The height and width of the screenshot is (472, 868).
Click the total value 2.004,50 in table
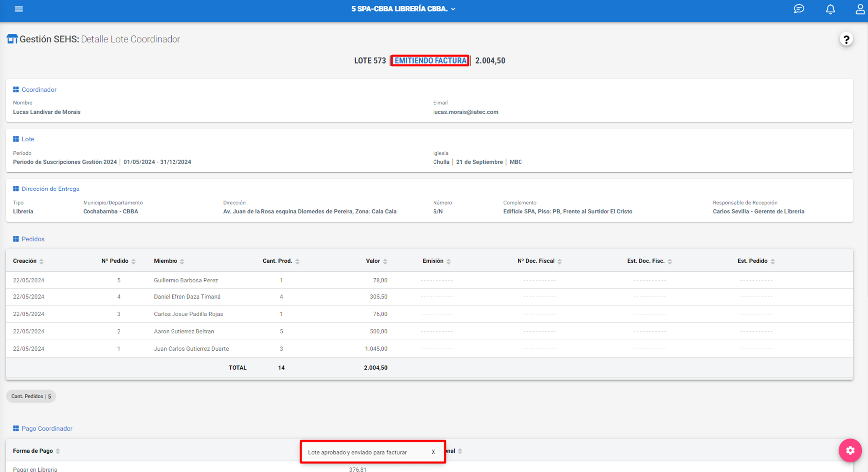click(x=376, y=368)
